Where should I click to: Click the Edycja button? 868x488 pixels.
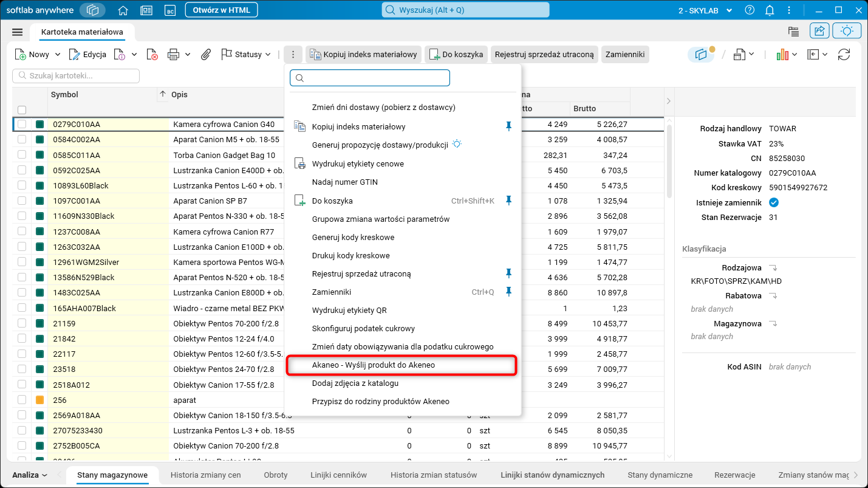pyautogui.click(x=87, y=55)
